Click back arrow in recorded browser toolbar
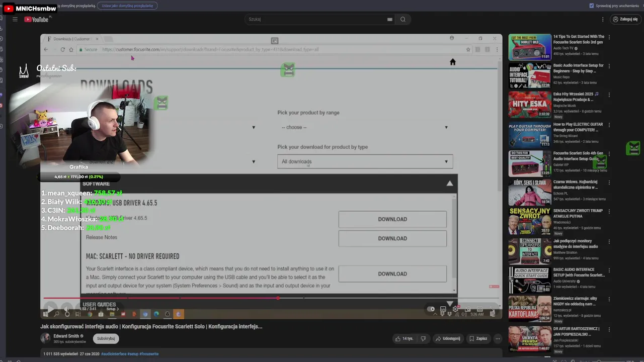 46,49
